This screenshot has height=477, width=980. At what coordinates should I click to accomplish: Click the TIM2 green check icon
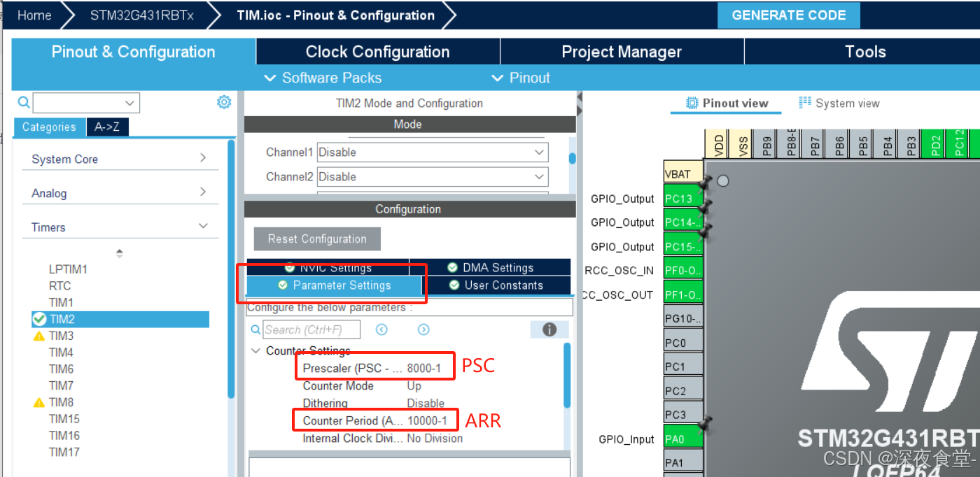click(39, 319)
